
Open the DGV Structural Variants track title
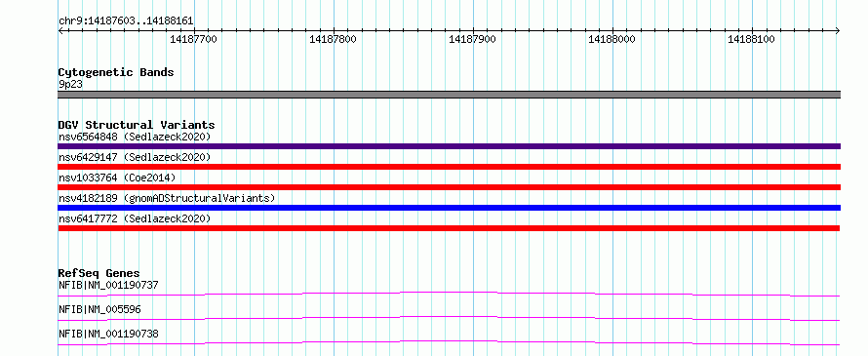click(137, 125)
